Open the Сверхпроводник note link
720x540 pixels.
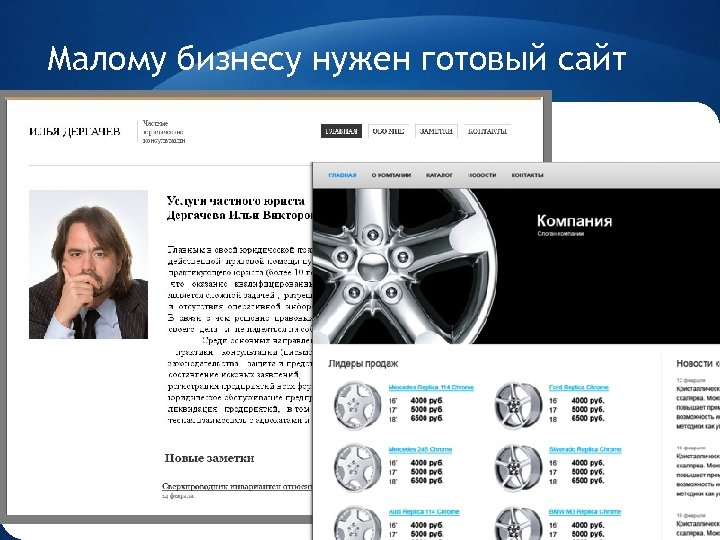[237, 486]
